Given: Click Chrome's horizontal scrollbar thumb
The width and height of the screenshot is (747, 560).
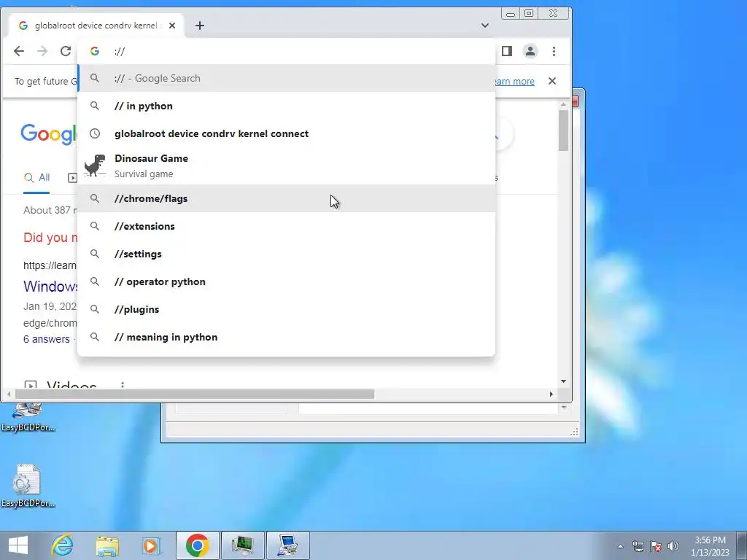Looking at the screenshot, I should click(194, 394).
